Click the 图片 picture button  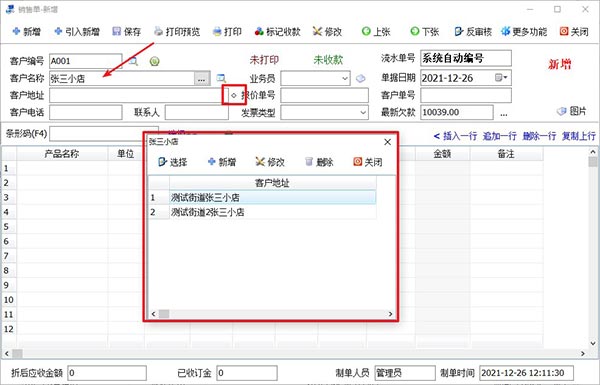(571, 111)
